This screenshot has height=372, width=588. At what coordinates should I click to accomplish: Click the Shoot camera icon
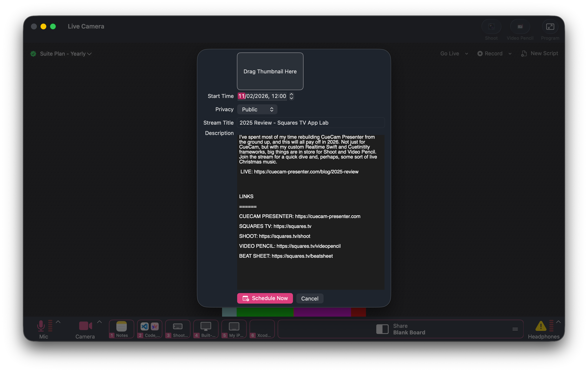pyautogui.click(x=491, y=27)
